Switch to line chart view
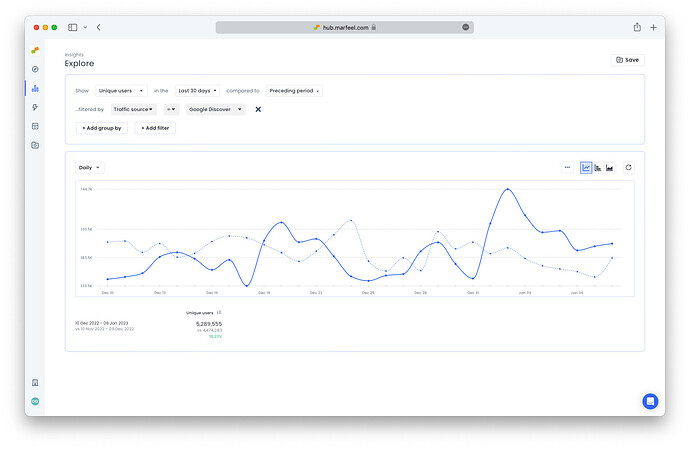This screenshot has height=449, width=690. pyautogui.click(x=586, y=168)
